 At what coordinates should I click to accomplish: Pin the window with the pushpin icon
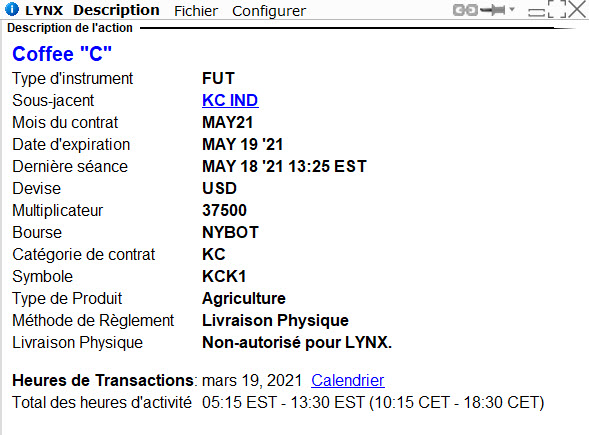pos(493,10)
